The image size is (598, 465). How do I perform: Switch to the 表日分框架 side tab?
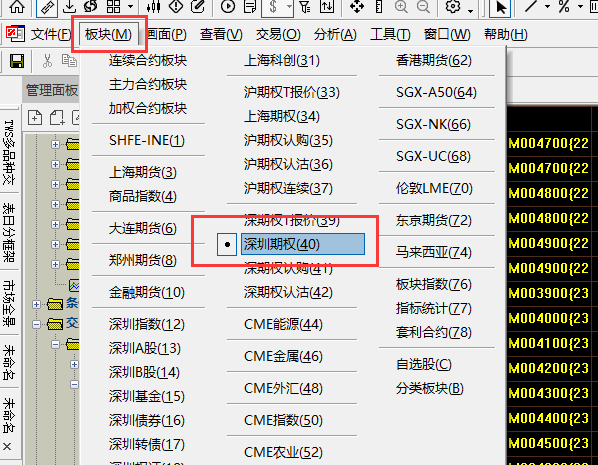point(8,232)
